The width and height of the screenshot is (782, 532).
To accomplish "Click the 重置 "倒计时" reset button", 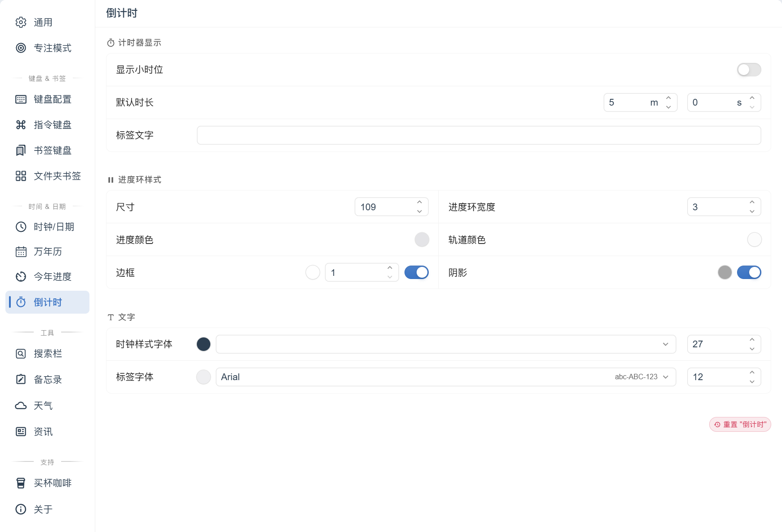I will [x=740, y=425].
